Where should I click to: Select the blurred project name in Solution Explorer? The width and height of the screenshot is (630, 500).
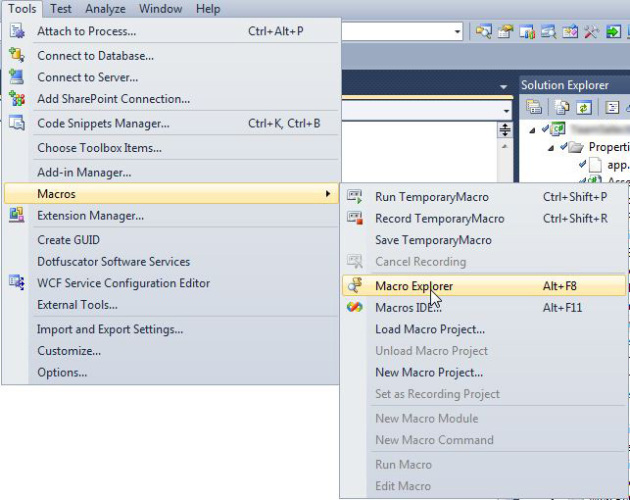pos(599,129)
